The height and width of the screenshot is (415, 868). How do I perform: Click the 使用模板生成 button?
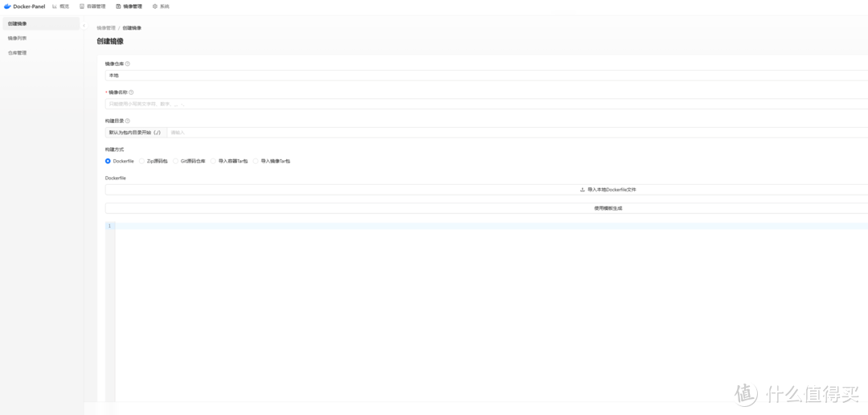click(x=608, y=208)
